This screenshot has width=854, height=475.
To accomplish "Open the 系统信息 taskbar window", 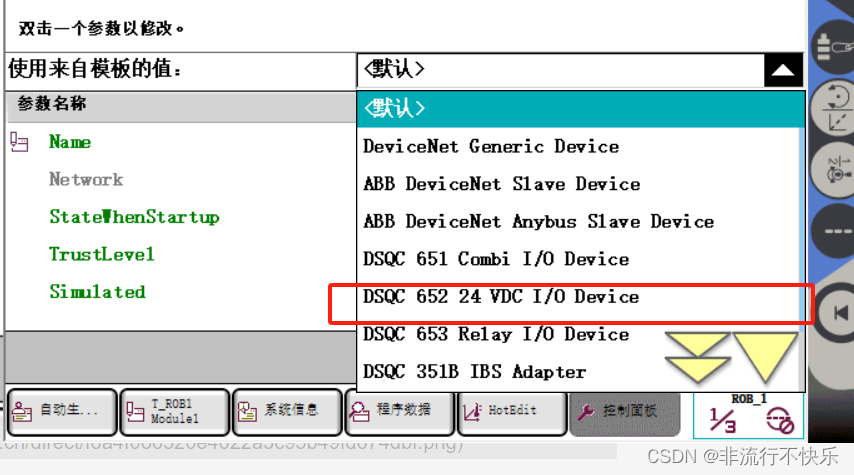I will [x=287, y=412].
